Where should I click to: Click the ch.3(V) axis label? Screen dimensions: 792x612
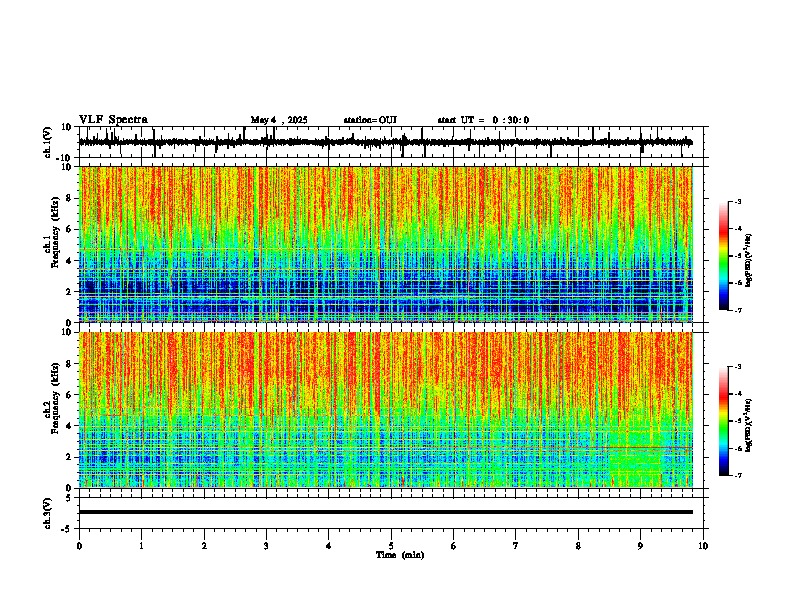point(48,513)
